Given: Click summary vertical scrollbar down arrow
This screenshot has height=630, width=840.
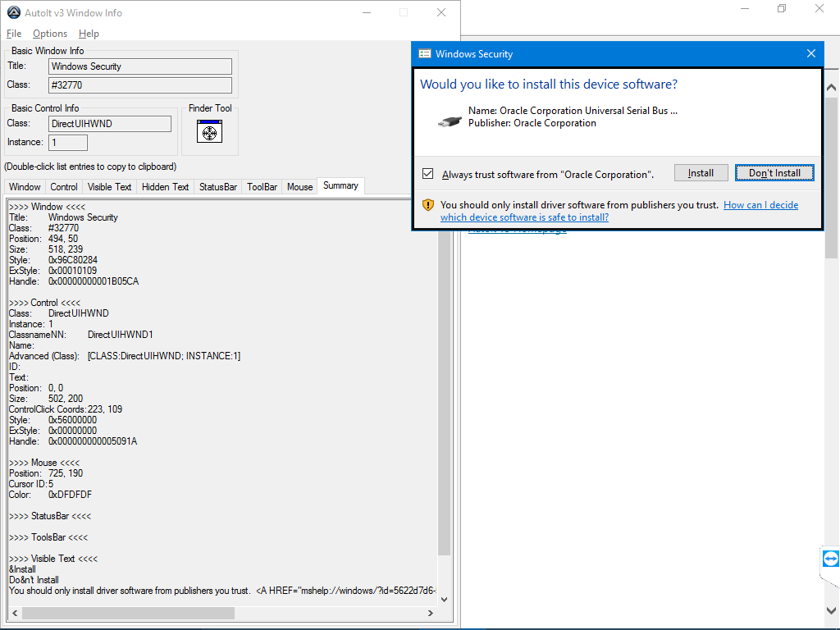Looking at the screenshot, I should (444, 600).
